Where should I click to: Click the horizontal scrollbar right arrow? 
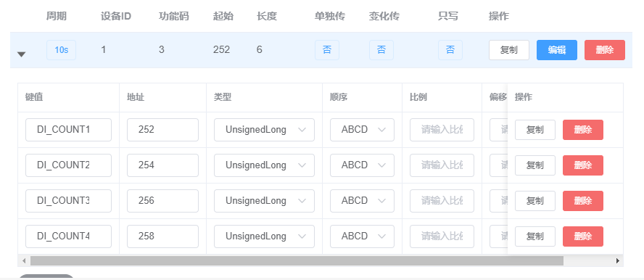pyautogui.click(x=617, y=260)
